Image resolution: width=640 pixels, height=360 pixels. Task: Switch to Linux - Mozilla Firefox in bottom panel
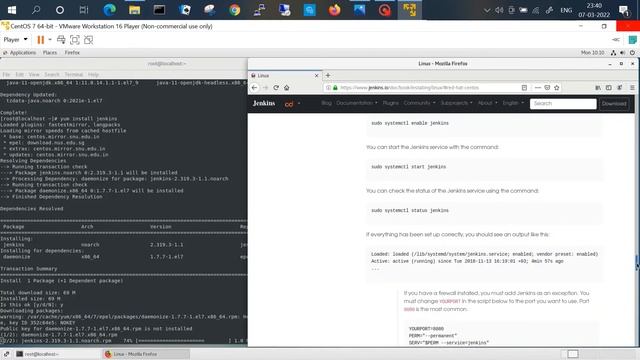click(146, 354)
